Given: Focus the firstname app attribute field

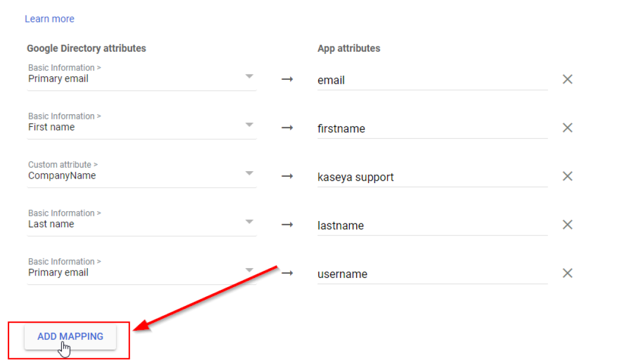Looking at the screenshot, I should [431, 129].
